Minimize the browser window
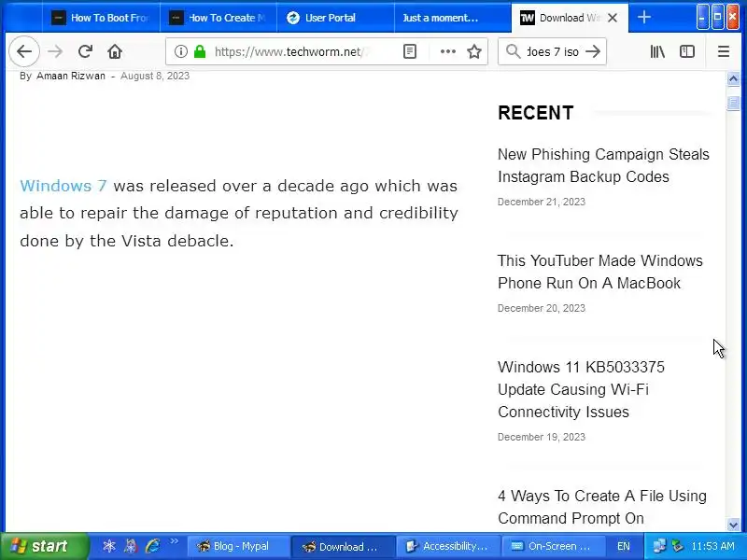 [702, 17]
